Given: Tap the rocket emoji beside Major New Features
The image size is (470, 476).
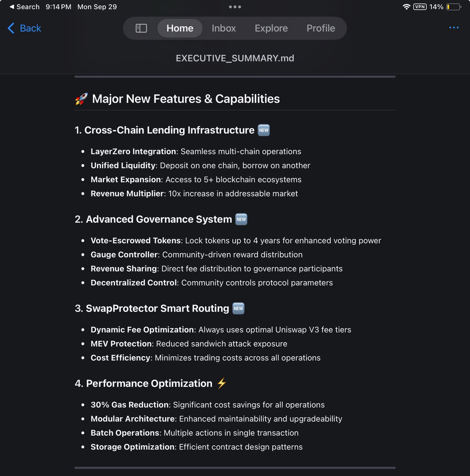Looking at the screenshot, I should point(81,99).
